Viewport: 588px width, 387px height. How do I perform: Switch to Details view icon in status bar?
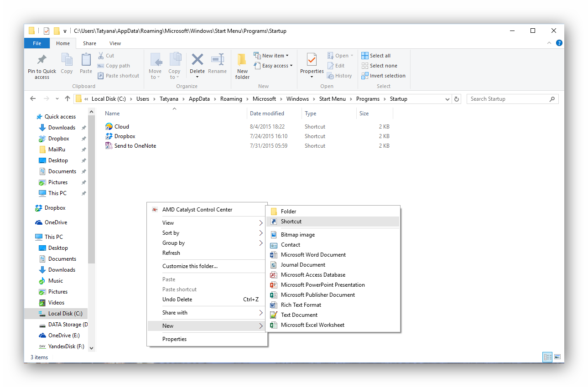click(547, 357)
